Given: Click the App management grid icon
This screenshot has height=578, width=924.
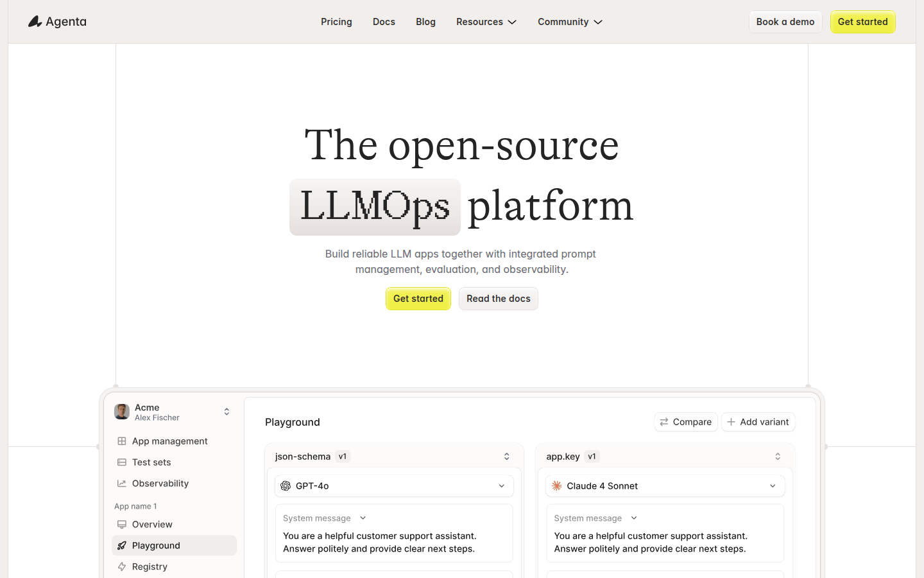Looking at the screenshot, I should 122,441.
